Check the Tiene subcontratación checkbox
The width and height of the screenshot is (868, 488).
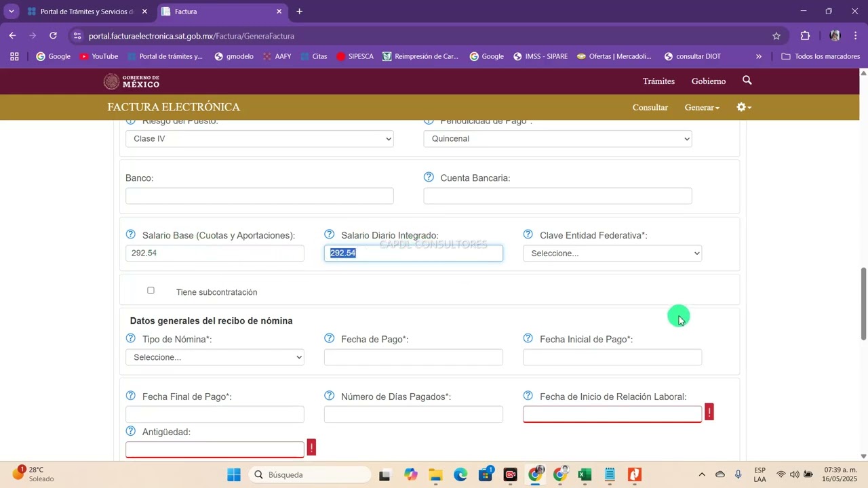coord(151,290)
